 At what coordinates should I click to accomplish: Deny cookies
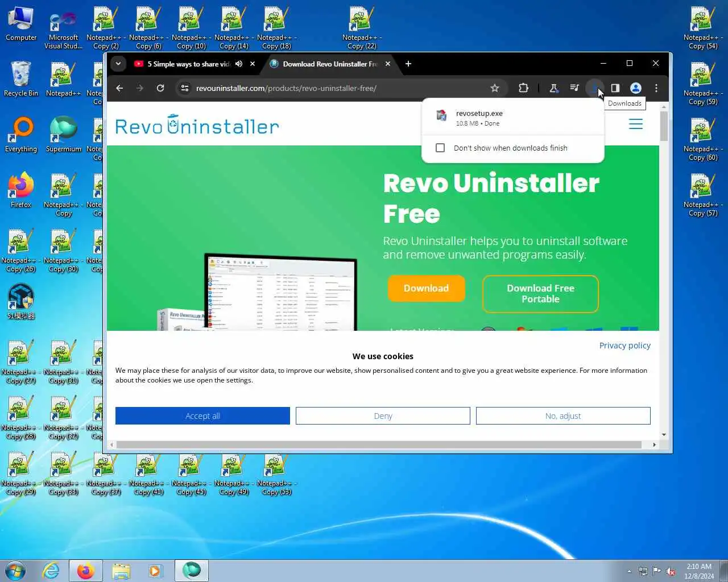pyautogui.click(x=383, y=416)
